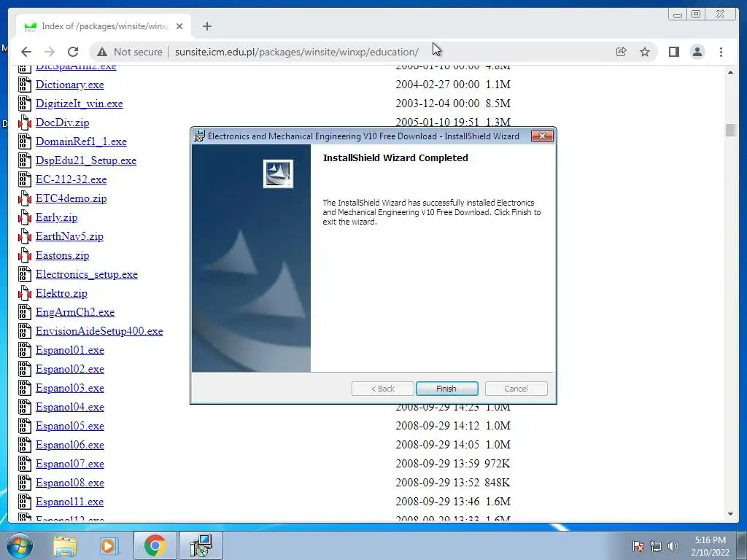Image resolution: width=747 pixels, height=560 pixels.
Task: Share this page using share icon
Action: (x=622, y=52)
